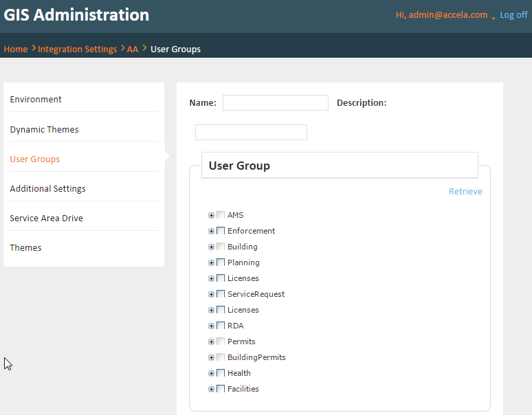The height and width of the screenshot is (415, 532).
Task: Select Service Area Drive menu item
Action: [46, 218]
